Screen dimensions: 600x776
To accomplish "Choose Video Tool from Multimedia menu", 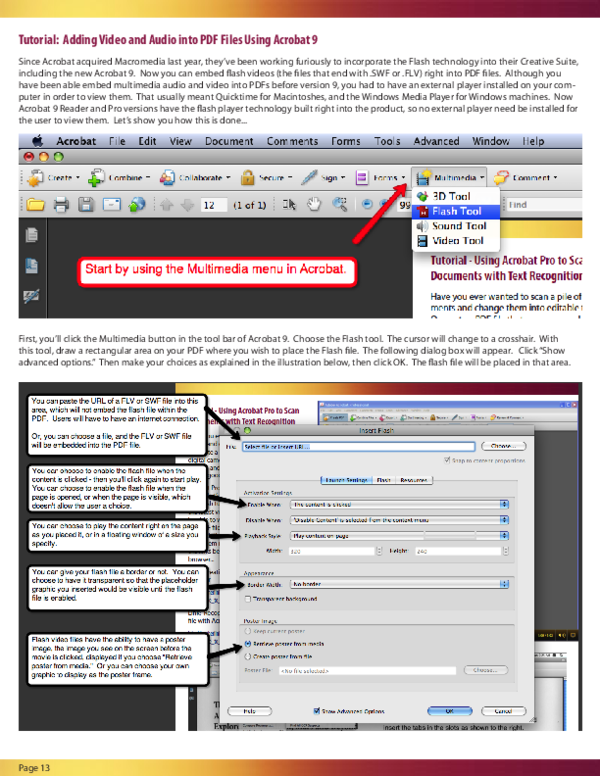I will click(456, 241).
